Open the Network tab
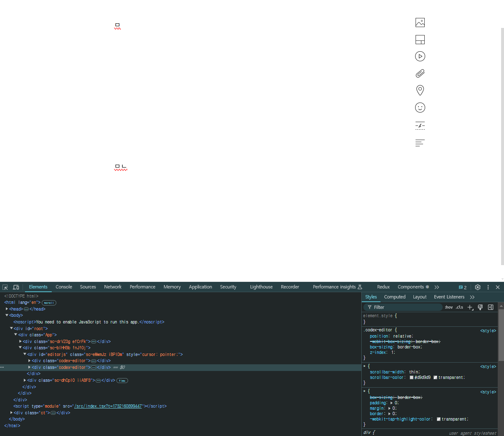The width and height of the screenshot is (504, 436). pos(113,287)
